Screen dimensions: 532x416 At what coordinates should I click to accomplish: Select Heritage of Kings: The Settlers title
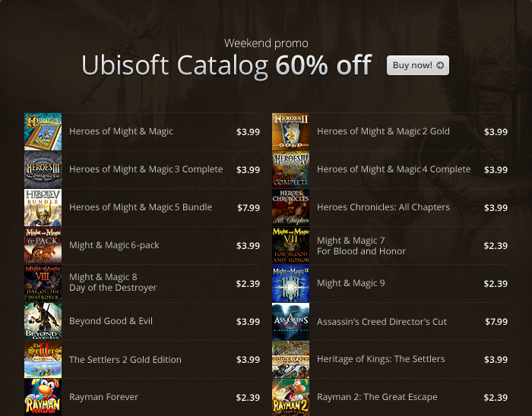coord(381,359)
